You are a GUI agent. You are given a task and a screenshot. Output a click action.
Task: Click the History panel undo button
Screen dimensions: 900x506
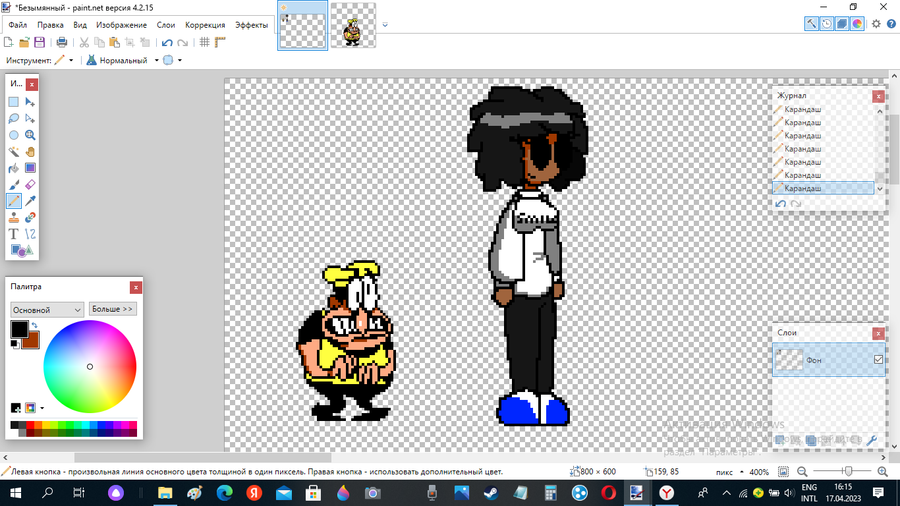[781, 204]
